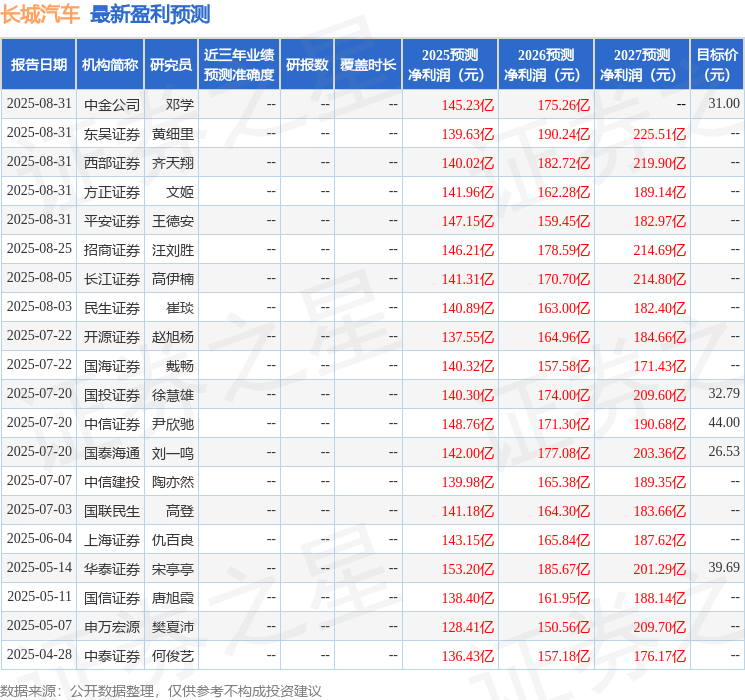Select the 华泰证券 institution cell
The image size is (745, 700).
112,569
